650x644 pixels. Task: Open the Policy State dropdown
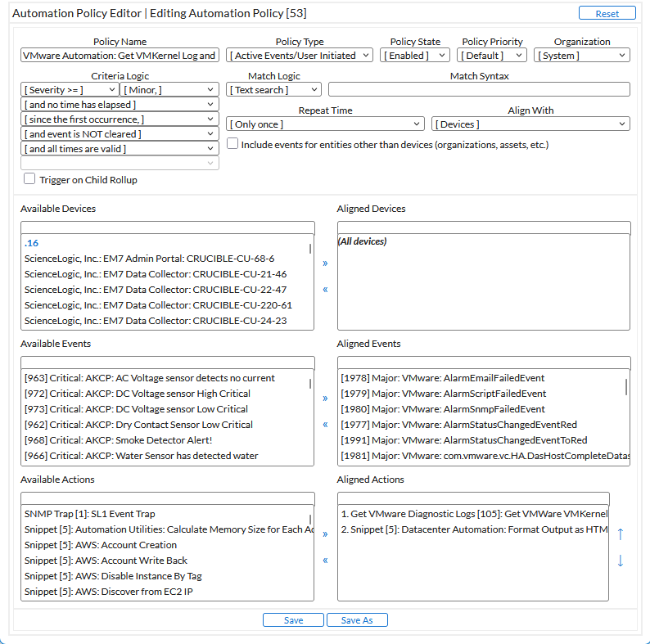[x=414, y=55]
